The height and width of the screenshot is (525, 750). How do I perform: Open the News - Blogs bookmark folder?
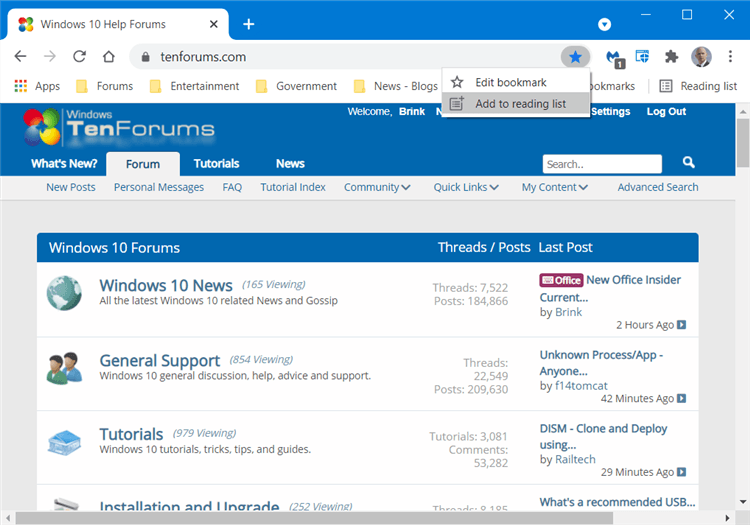(396, 86)
